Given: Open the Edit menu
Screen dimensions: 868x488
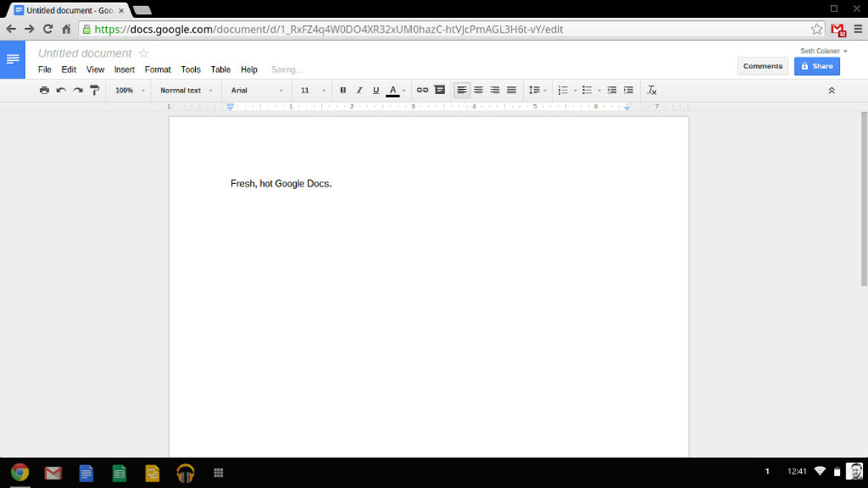Looking at the screenshot, I should click(x=69, y=70).
